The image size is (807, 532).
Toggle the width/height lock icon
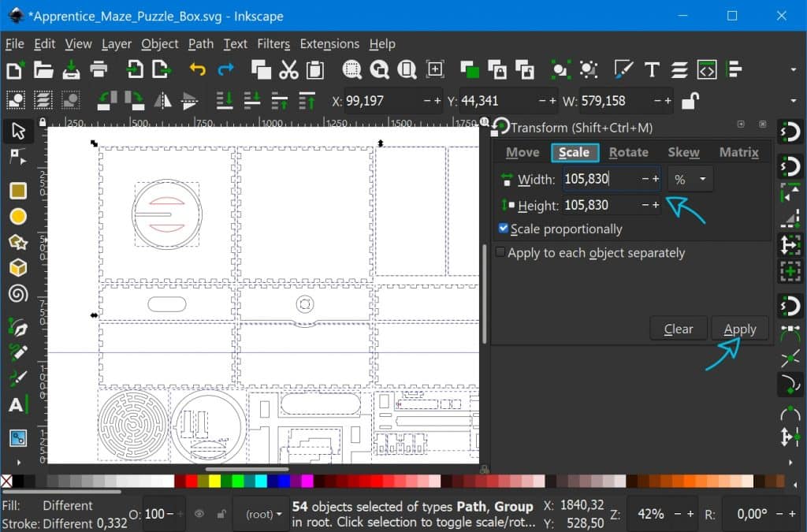[690, 101]
